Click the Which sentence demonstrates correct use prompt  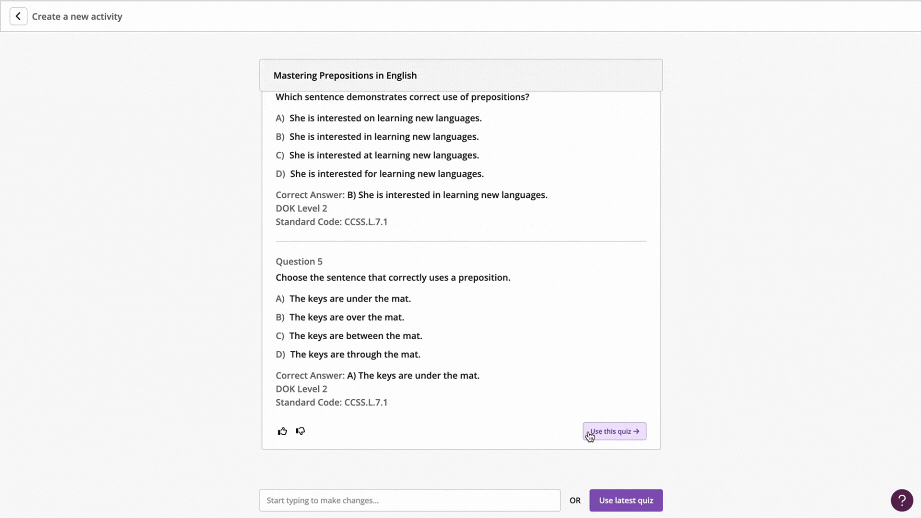coord(402,97)
